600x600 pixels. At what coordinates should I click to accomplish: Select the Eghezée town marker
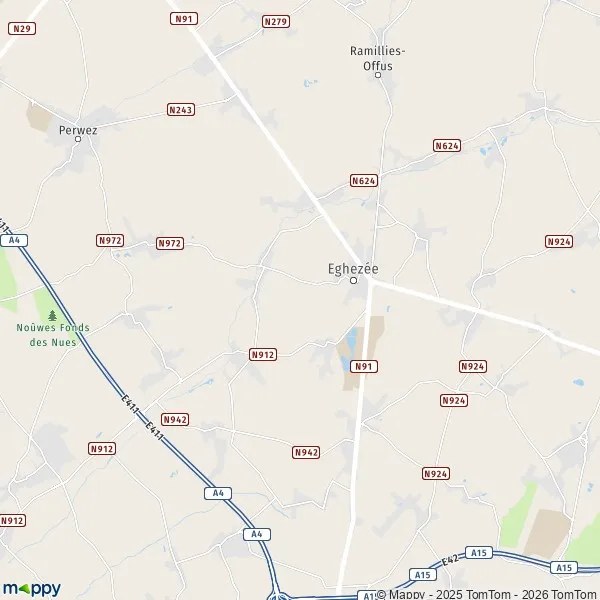click(354, 280)
